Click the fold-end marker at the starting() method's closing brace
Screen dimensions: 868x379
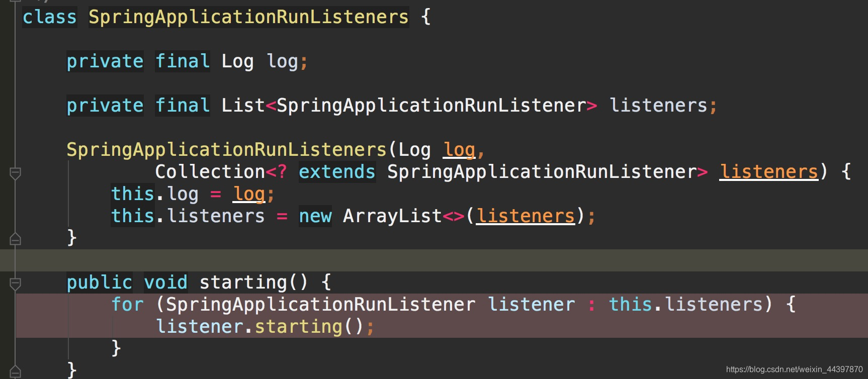coord(15,371)
